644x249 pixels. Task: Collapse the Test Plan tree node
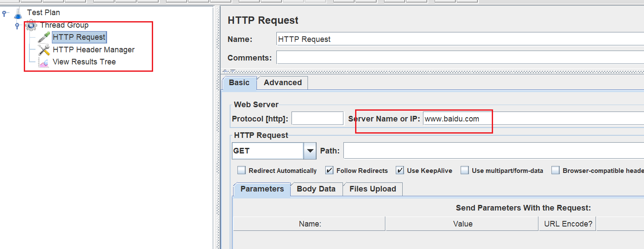(4, 13)
